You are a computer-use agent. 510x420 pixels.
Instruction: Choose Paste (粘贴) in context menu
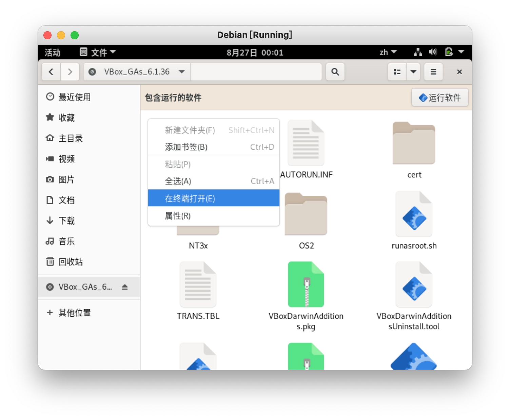pyautogui.click(x=214, y=164)
